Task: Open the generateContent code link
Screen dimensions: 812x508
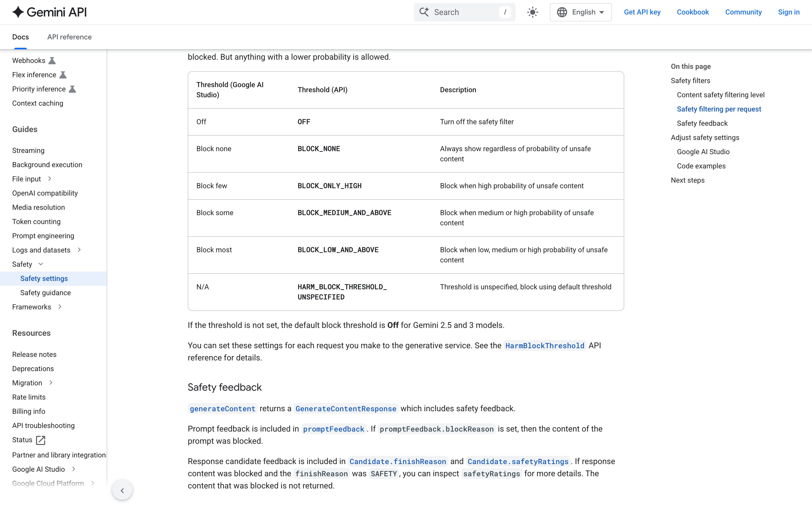Action: point(222,408)
